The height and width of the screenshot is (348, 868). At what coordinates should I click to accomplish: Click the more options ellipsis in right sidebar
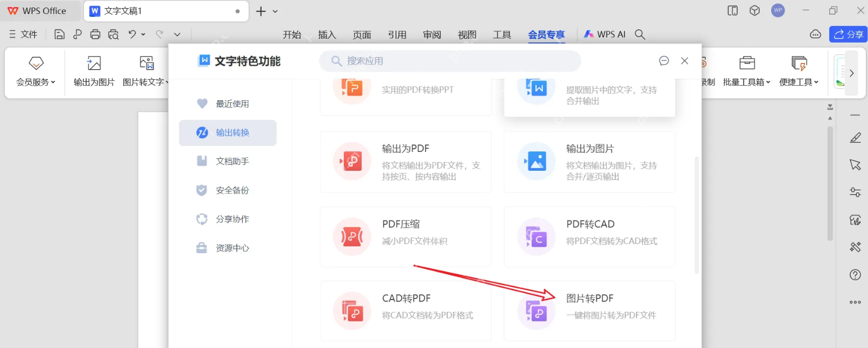pyautogui.click(x=855, y=302)
